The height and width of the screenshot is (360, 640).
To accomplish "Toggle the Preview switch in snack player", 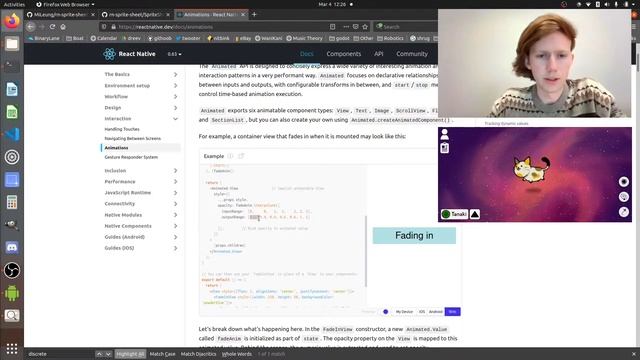I will [385, 312].
